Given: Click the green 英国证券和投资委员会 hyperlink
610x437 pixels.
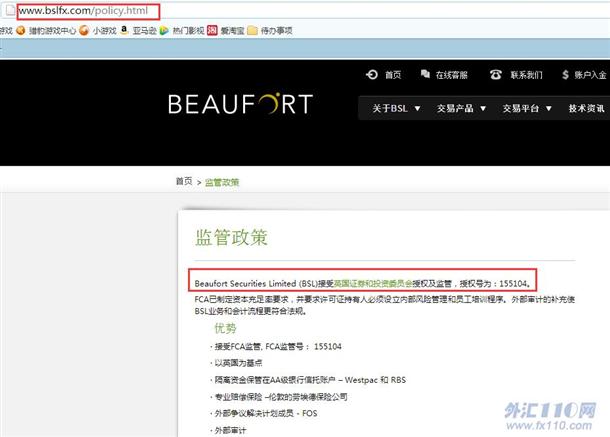Looking at the screenshot, I should coord(373,283).
